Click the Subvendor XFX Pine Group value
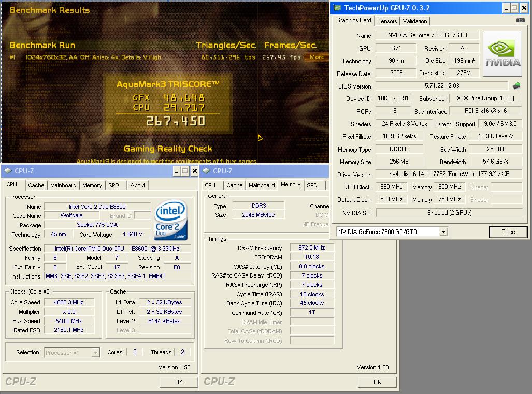 [x=485, y=99]
